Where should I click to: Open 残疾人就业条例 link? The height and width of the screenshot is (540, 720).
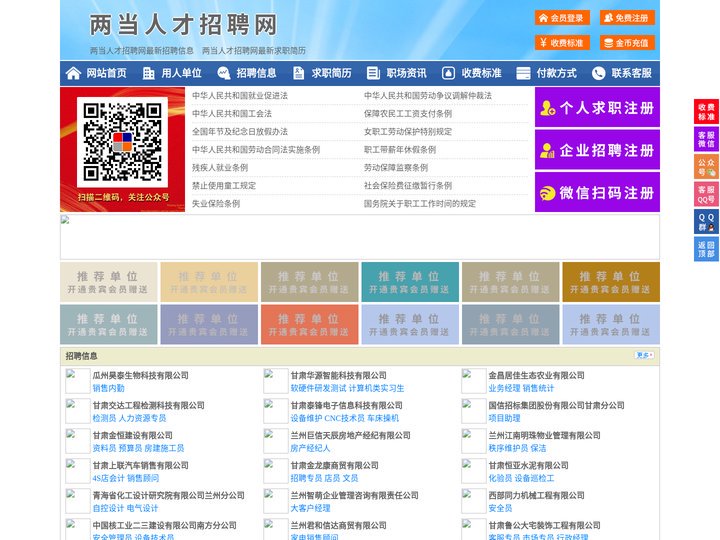pos(220,168)
